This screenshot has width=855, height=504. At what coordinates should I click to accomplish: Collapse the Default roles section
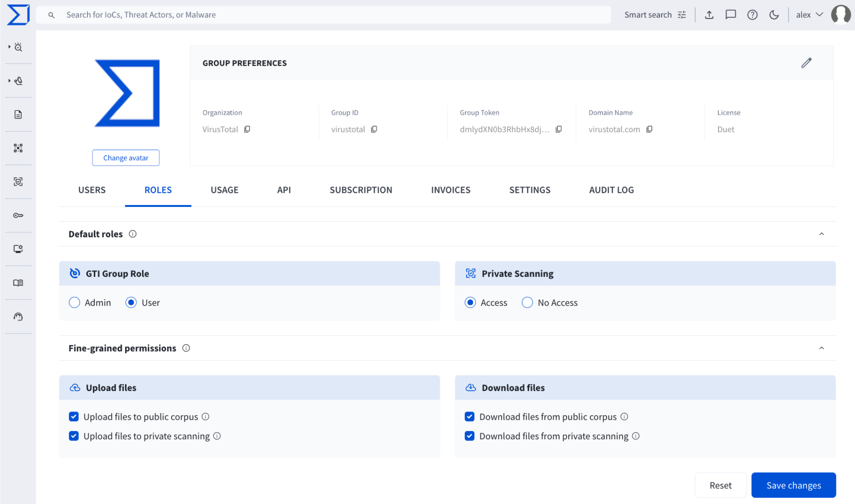click(x=821, y=234)
